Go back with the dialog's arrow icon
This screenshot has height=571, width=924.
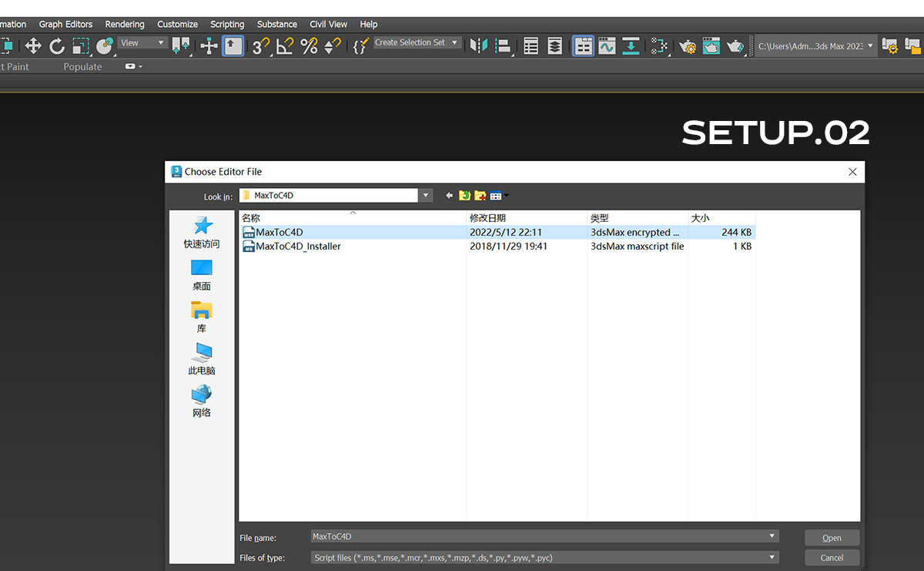(450, 196)
